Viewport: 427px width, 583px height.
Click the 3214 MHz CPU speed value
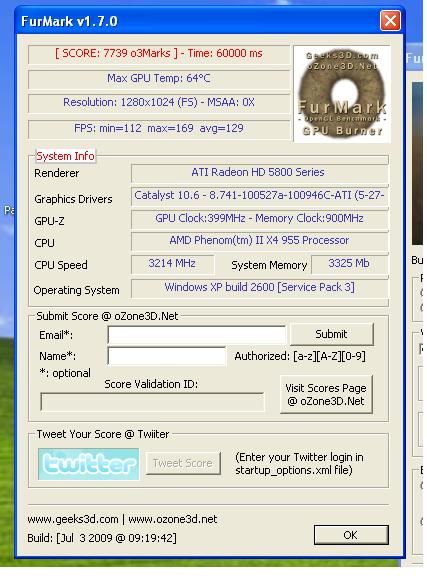coord(172,263)
